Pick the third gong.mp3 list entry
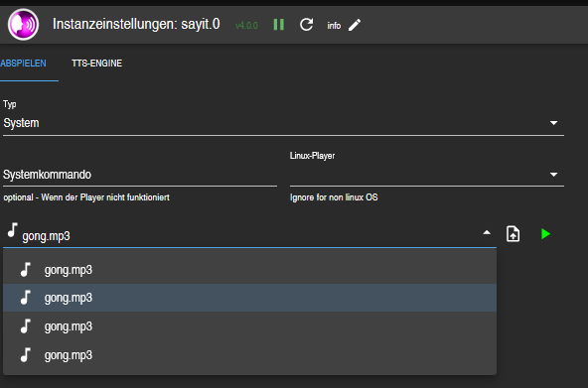 pyautogui.click(x=249, y=326)
